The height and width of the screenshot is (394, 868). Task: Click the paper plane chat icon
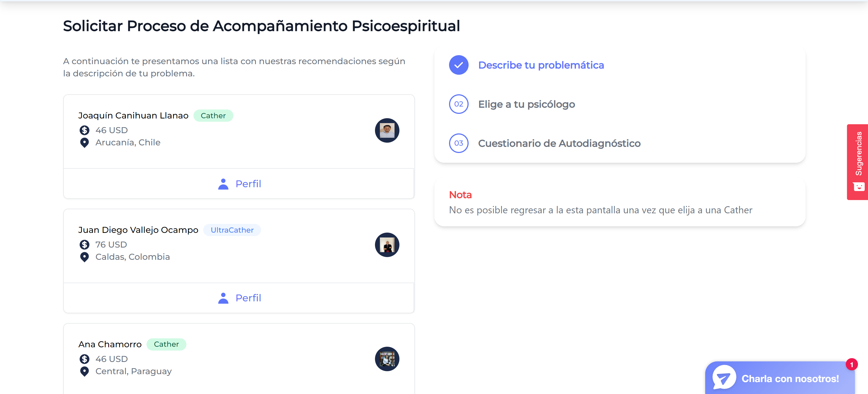click(x=724, y=378)
